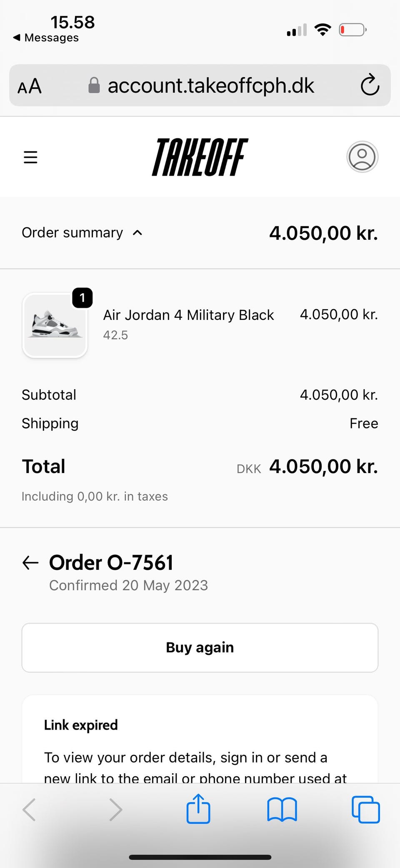
Task: Open Safari bookmarks
Action: point(282,810)
